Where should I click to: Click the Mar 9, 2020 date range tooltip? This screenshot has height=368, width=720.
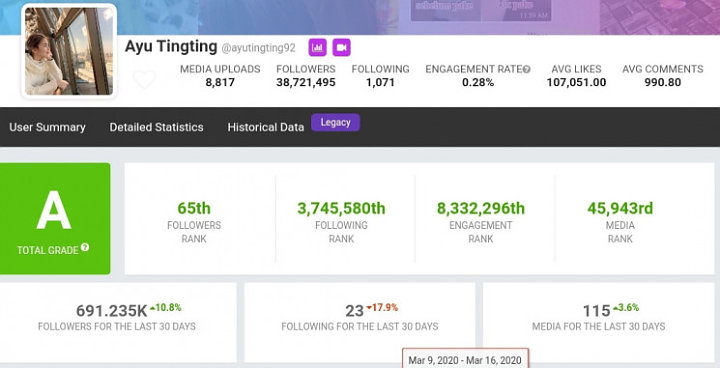465,358
